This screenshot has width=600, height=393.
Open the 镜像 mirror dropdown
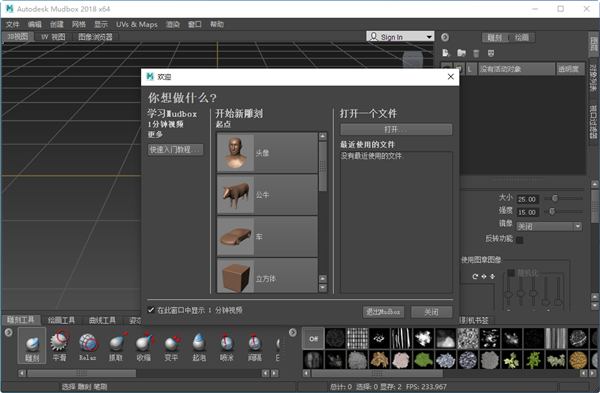point(549,227)
